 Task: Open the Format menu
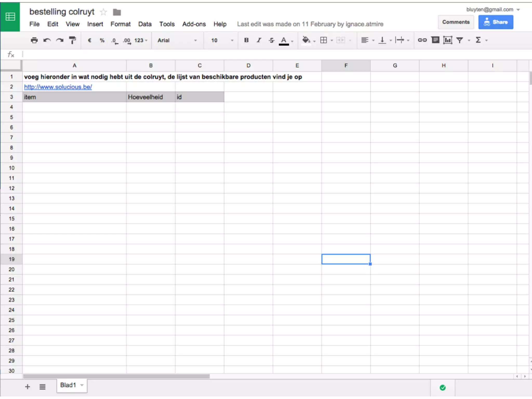point(121,24)
